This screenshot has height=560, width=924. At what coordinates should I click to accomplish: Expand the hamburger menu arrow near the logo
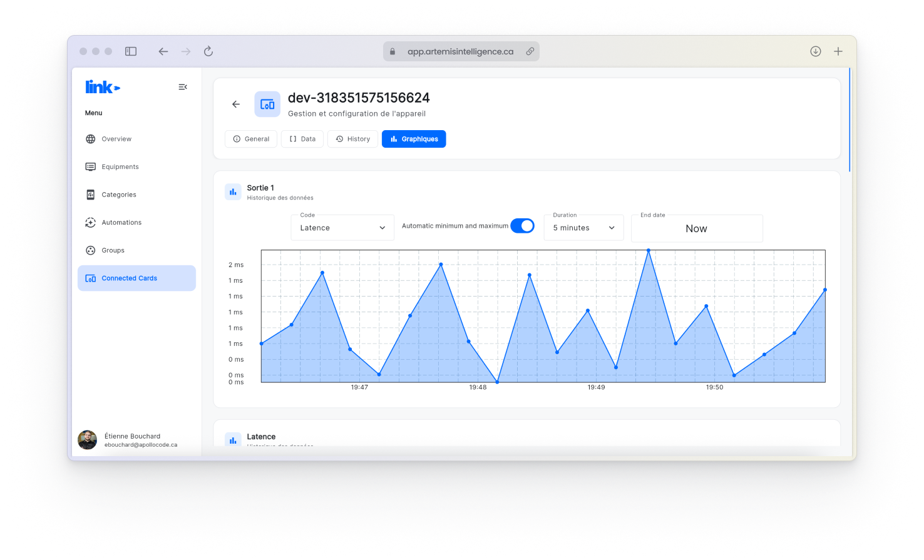(x=182, y=87)
